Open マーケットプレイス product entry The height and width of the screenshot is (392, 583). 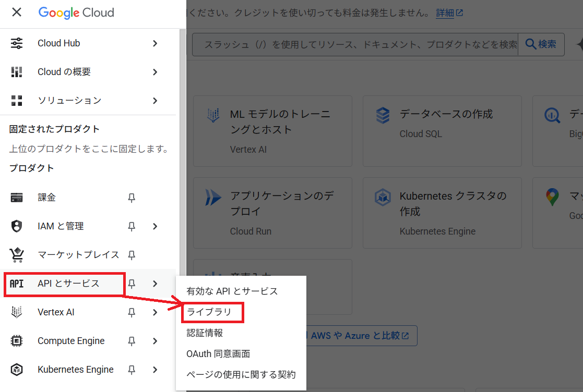coord(88,255)
